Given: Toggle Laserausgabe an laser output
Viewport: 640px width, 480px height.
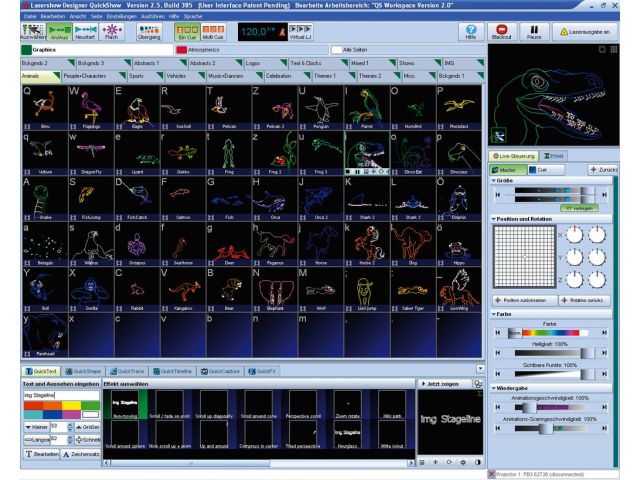Looking at the screenshot, I should point(585,32).
